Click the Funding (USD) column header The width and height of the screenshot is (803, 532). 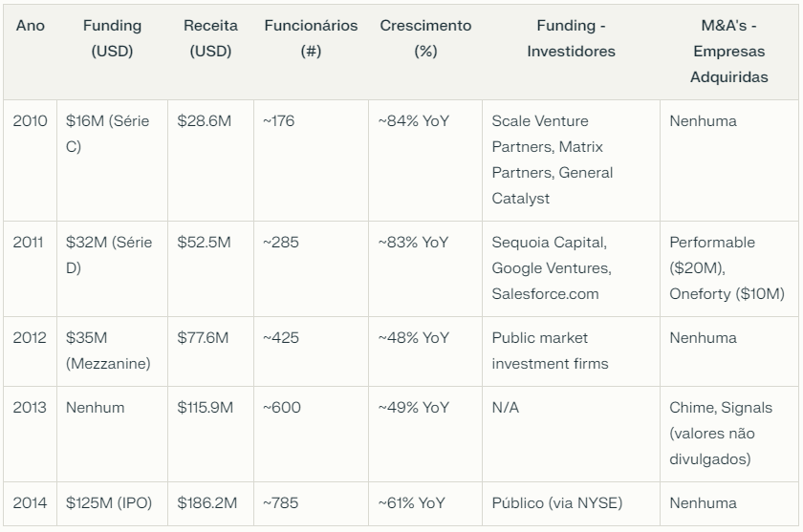112,38
